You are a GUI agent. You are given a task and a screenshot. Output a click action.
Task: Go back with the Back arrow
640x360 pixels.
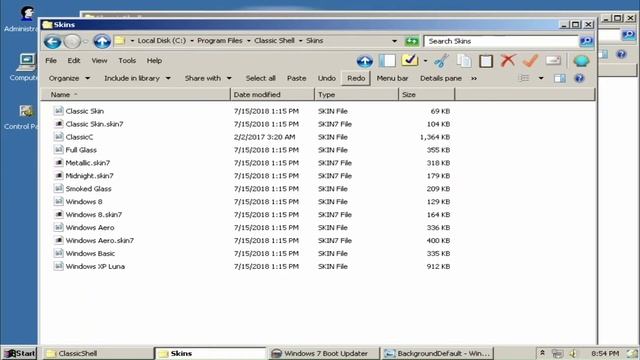[53, 41]
